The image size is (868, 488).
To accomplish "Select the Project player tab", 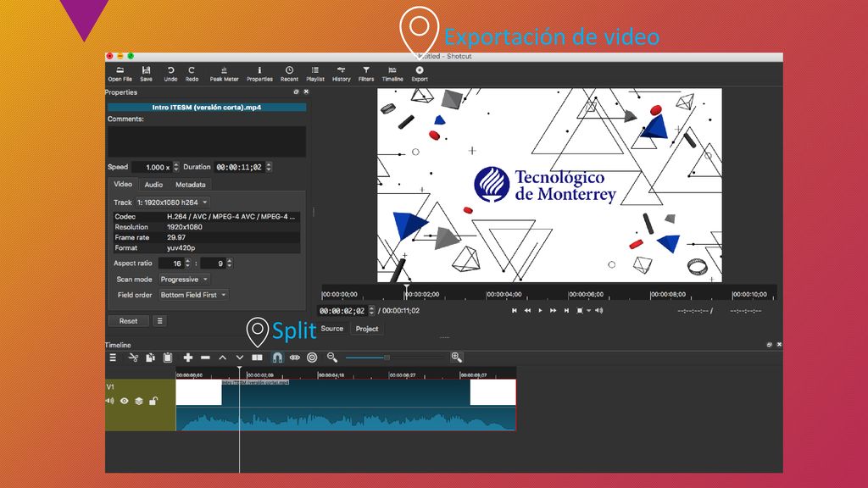I will click(x=366, y=329).
